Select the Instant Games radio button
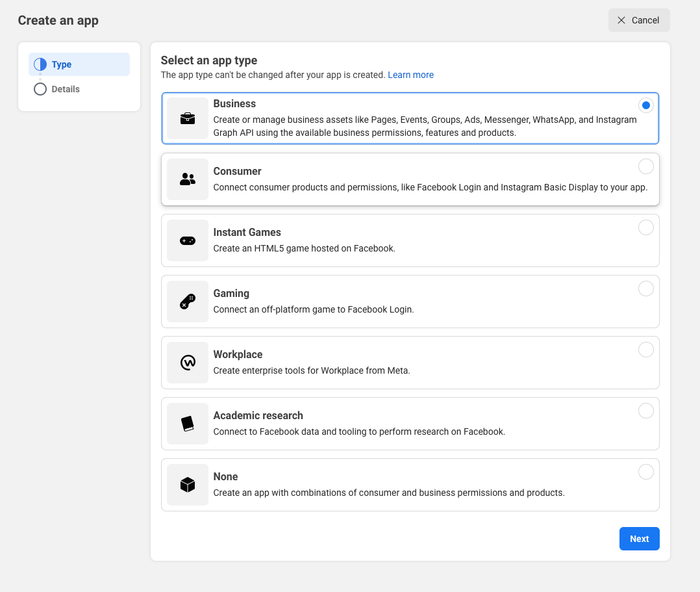Image resolution: width=700 pixels, height=592 pixels. coord(646,227)
